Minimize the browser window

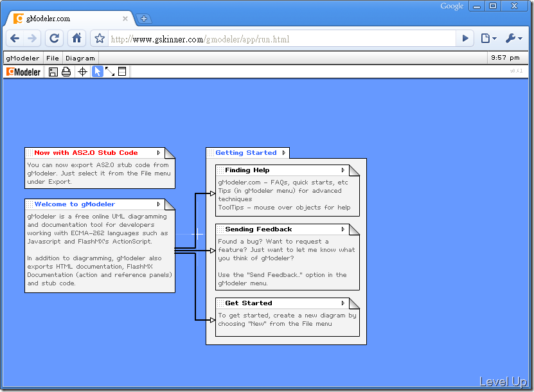pyautogui.click(x=477, y=6)
